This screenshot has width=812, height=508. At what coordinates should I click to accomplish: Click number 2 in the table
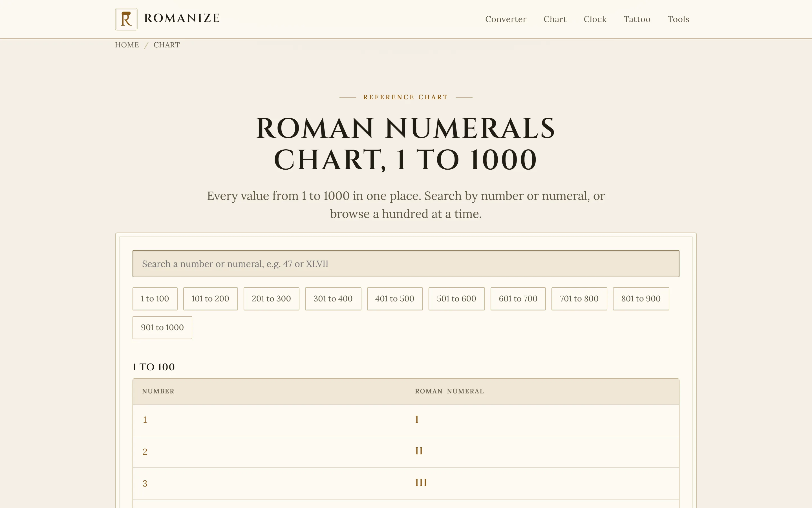click(145, 452)
